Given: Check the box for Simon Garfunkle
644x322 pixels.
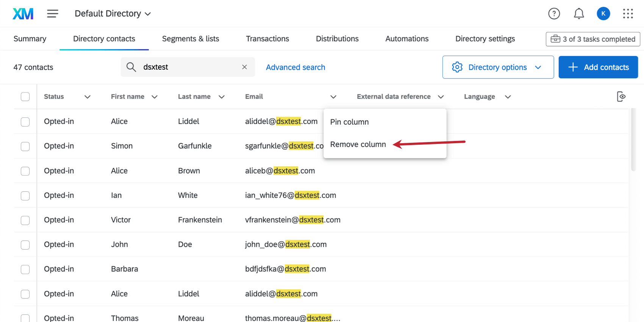Looking at the screenshot, I should click(25, 146).
